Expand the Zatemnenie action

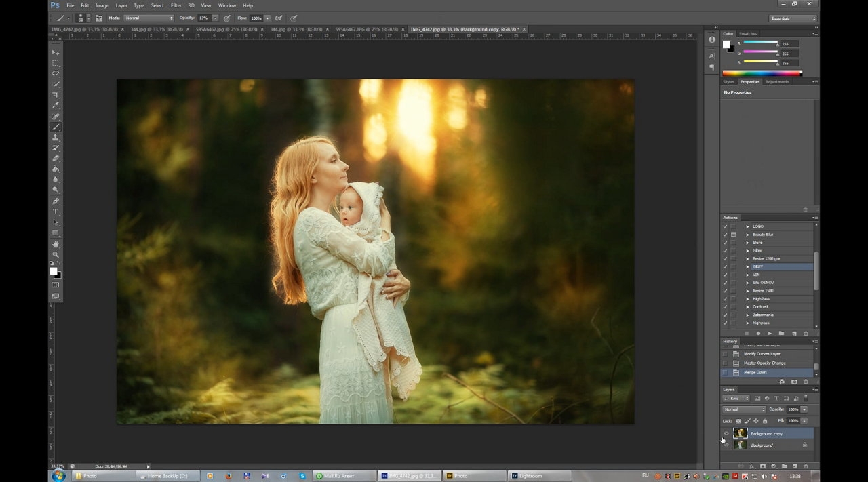[x=747, y=315]
